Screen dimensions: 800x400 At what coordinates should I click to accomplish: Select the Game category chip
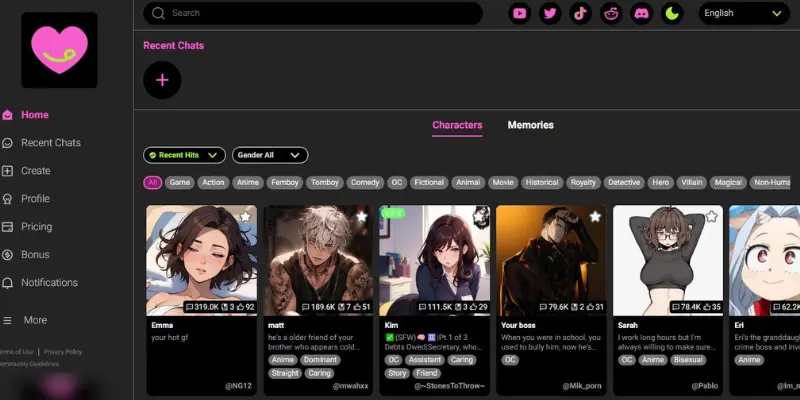[x=180, y=183]
